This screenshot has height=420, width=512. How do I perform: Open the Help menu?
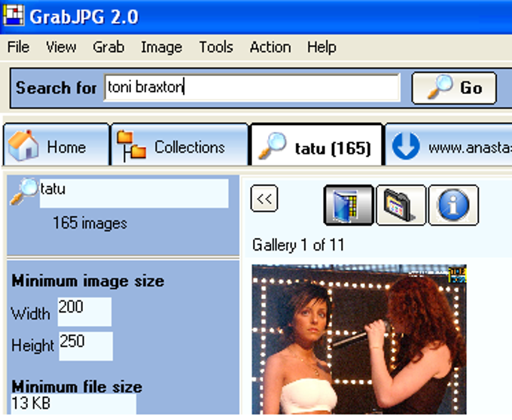pos(322,47)
